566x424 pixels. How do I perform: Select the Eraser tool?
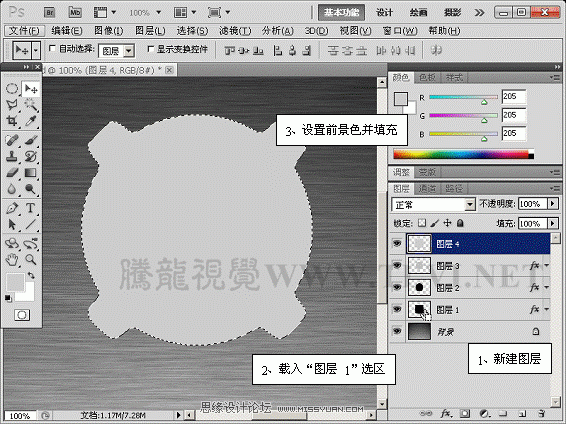12,172
